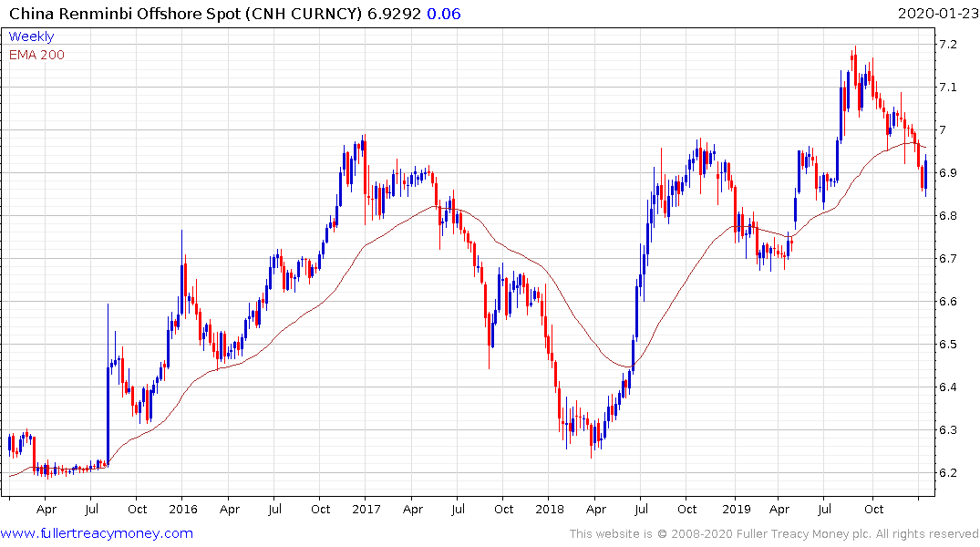
Task: Click the 'EMA 200' legend label
Action: pos(36,55)
